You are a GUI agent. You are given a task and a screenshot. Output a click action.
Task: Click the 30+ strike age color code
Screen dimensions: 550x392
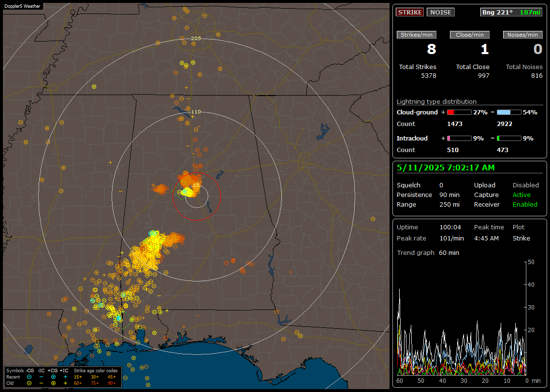(95, 377)
